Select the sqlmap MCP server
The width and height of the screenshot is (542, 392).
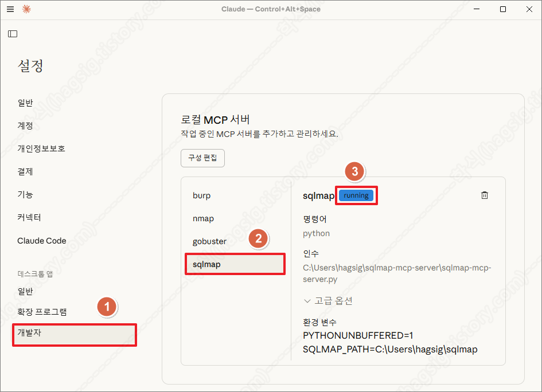pos(235,264)
